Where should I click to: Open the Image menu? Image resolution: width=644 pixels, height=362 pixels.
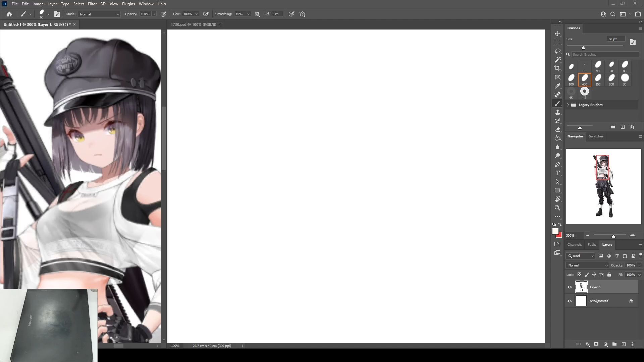38,4
